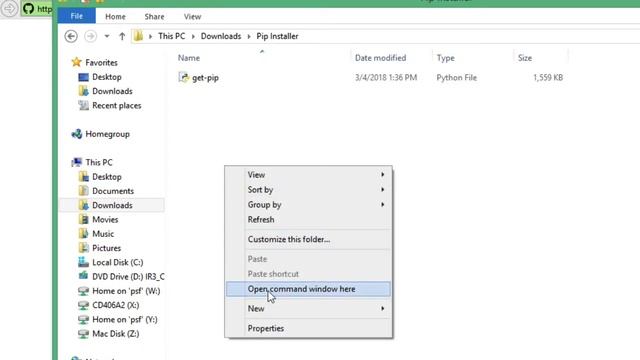Click the Homegroup icon

point(76,134)
